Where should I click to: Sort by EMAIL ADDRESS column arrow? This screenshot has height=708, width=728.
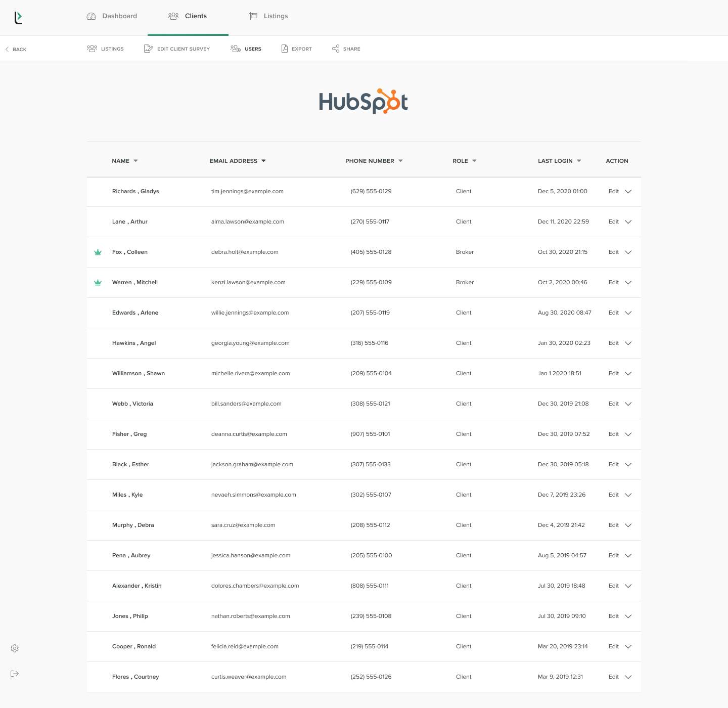coord(263,161)
